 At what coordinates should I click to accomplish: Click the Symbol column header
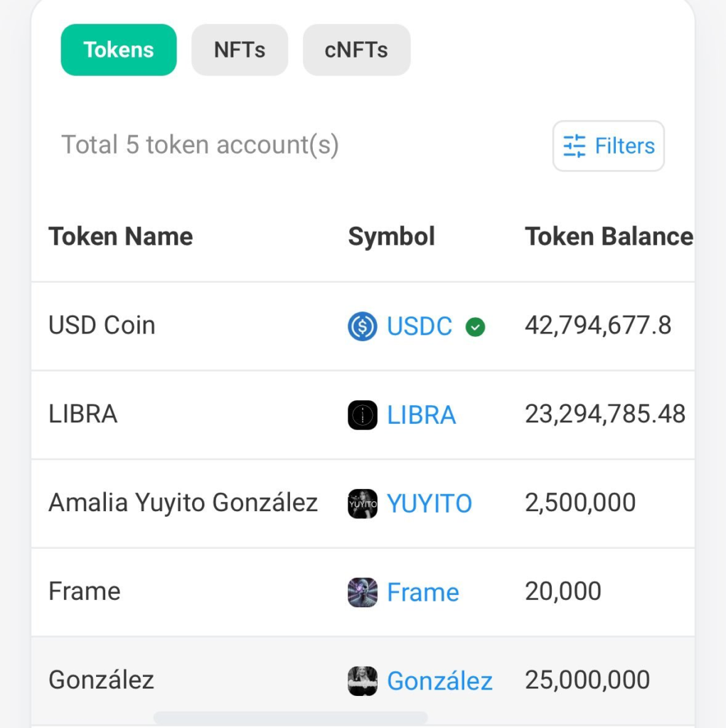pos(391,237)
